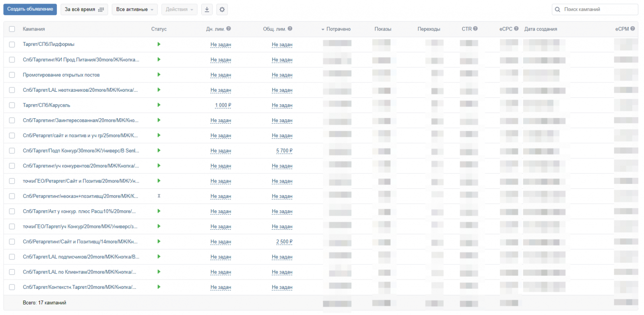Set total limit for Промотирование открытых постов
The height and width of the screenshot is (315, 644).
click(x=282, y=75)
